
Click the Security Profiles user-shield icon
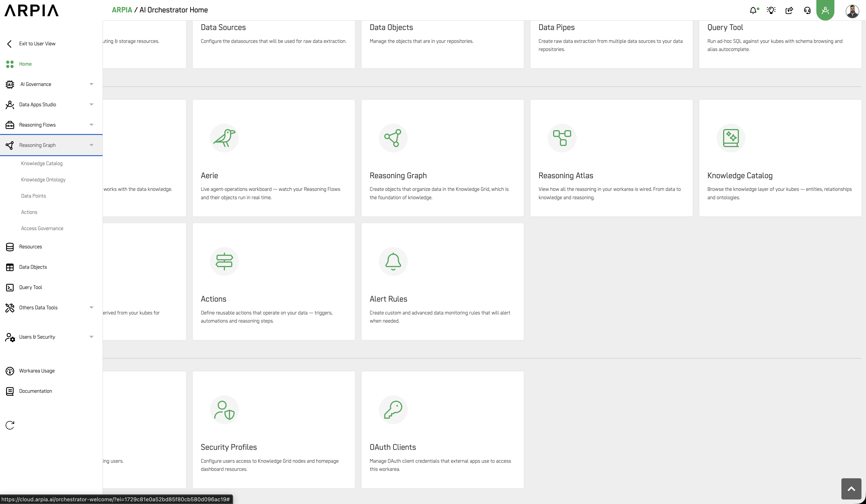coord(224,410)
